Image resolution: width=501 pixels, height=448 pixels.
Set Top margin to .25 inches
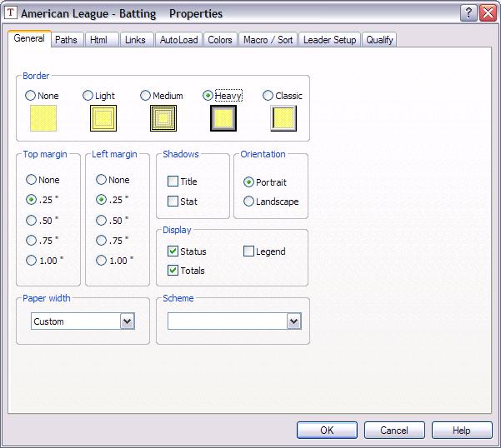(31, 200)
